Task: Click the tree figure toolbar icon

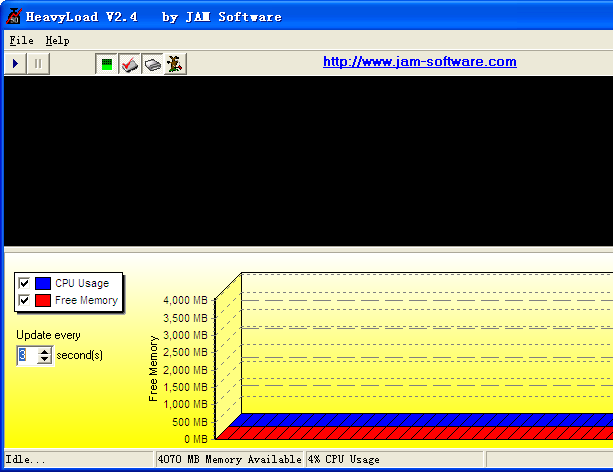Action: pos(174,64)
